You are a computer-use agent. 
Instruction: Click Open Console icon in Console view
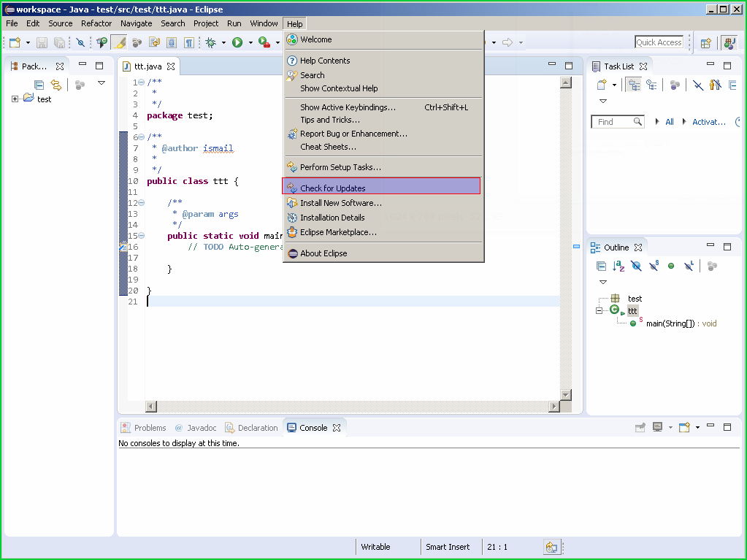point(685,427)
